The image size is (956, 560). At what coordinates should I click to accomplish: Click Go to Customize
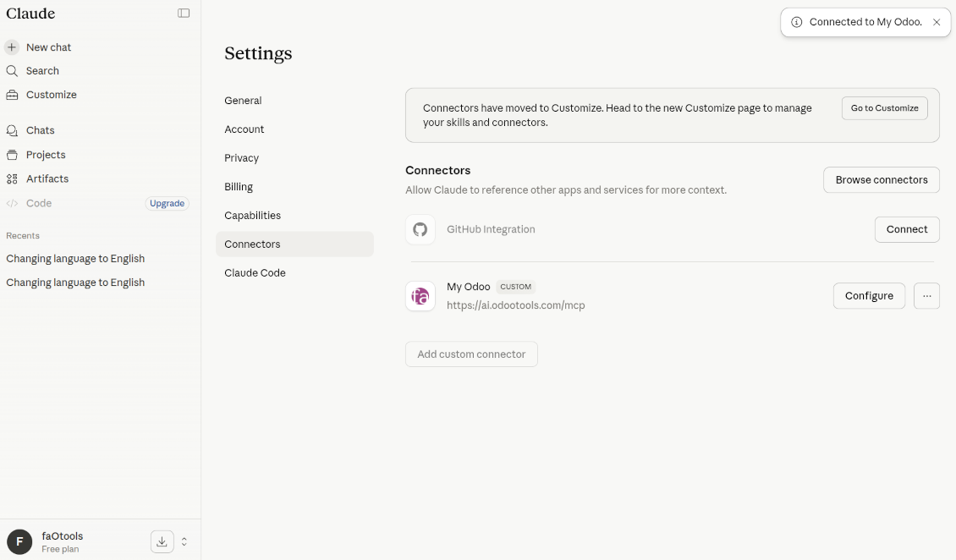click(x=884, y=107)
